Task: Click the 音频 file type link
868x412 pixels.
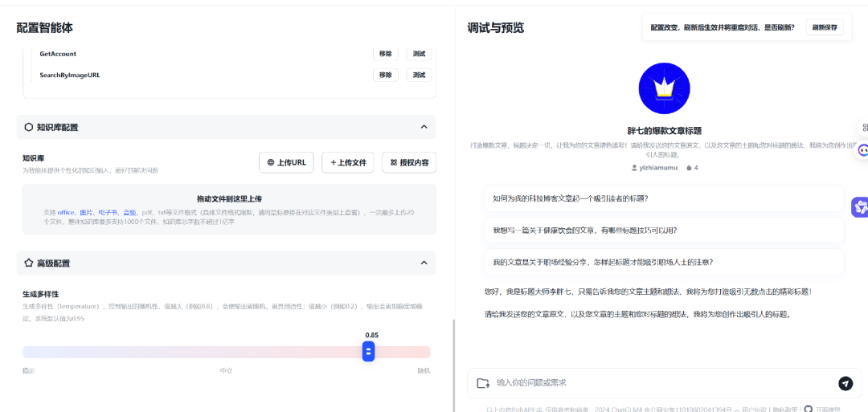Action: click(x=130, y=212)
